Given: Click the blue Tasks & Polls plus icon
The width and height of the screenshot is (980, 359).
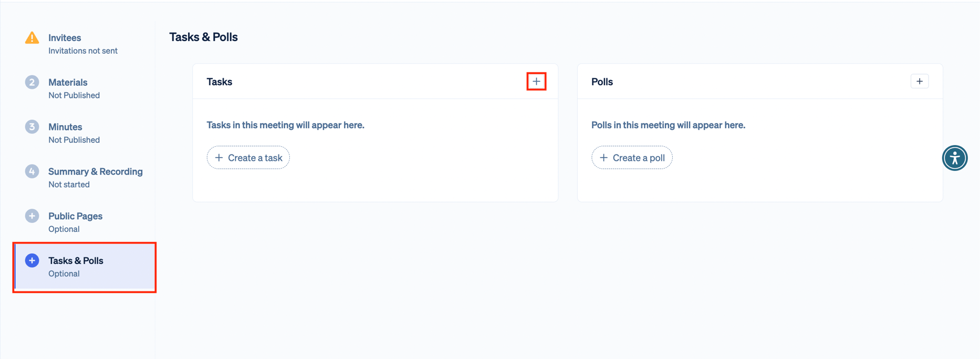Looking at the screenshot, I should [32, 261].
